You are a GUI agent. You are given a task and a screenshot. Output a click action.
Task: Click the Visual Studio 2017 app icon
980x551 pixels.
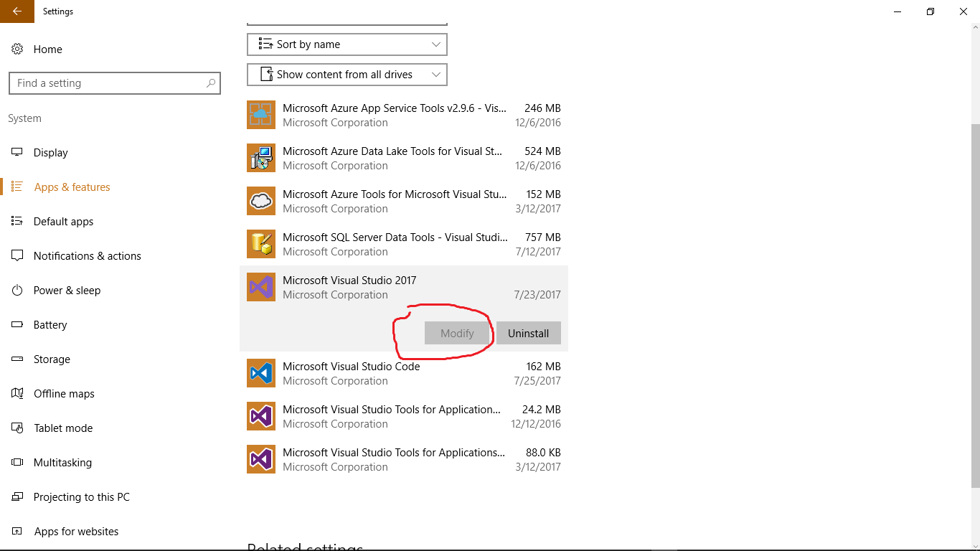click(261, 287)
